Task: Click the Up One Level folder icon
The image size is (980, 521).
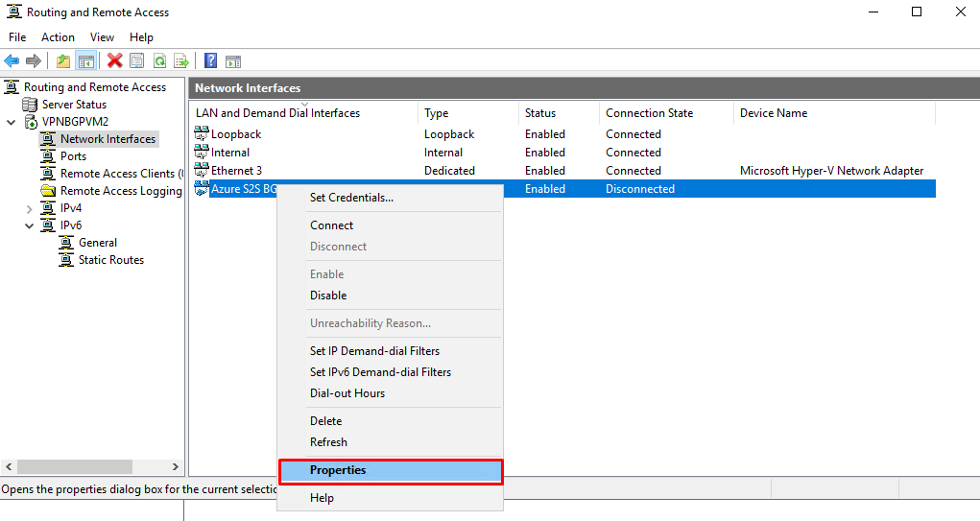Action: (63, 61)
